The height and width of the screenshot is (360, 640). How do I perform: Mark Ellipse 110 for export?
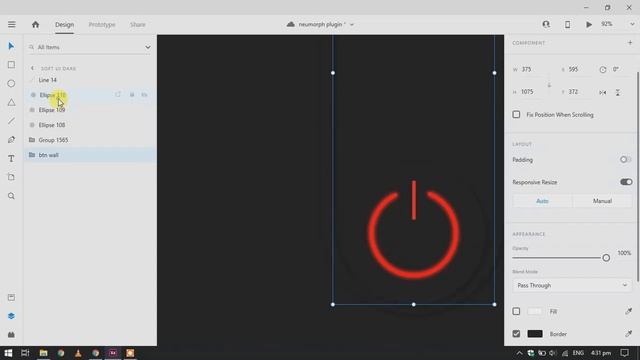pyautogui.click(x=118, y=95)
